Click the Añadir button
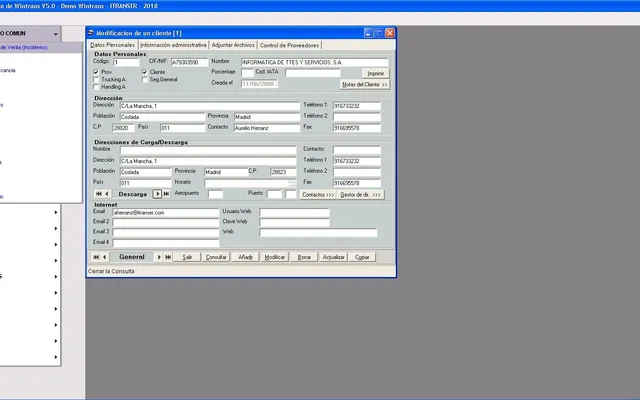 [245, 257]
